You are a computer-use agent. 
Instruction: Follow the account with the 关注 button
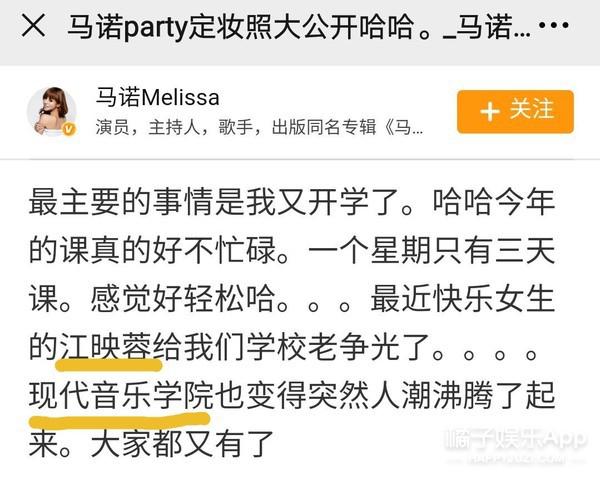coord(515,111)
